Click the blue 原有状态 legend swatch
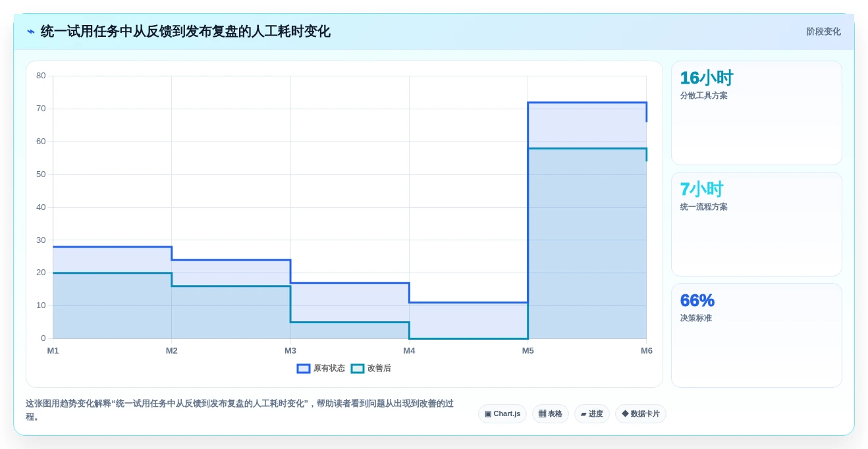 click(304, 369)
